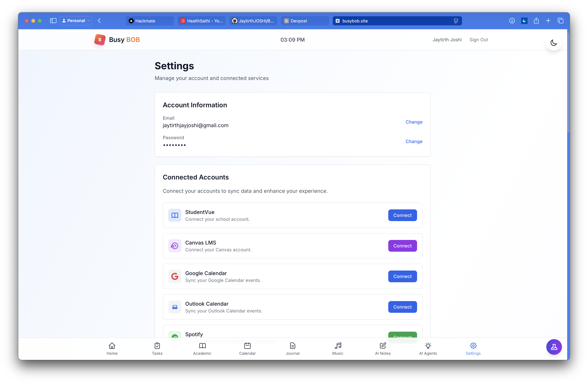Open the Academic book icon
The width and height of the screenshot is (588, 384).
click(x=202, y=348)
